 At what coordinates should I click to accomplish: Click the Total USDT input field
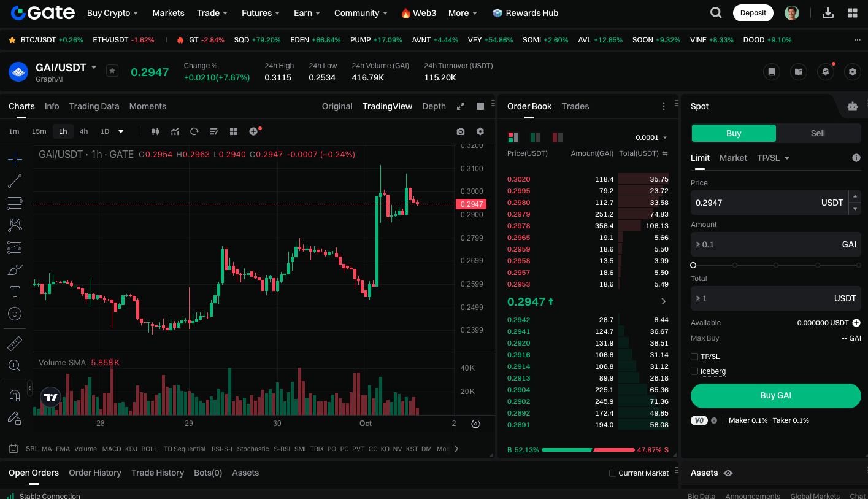point(776,298)
